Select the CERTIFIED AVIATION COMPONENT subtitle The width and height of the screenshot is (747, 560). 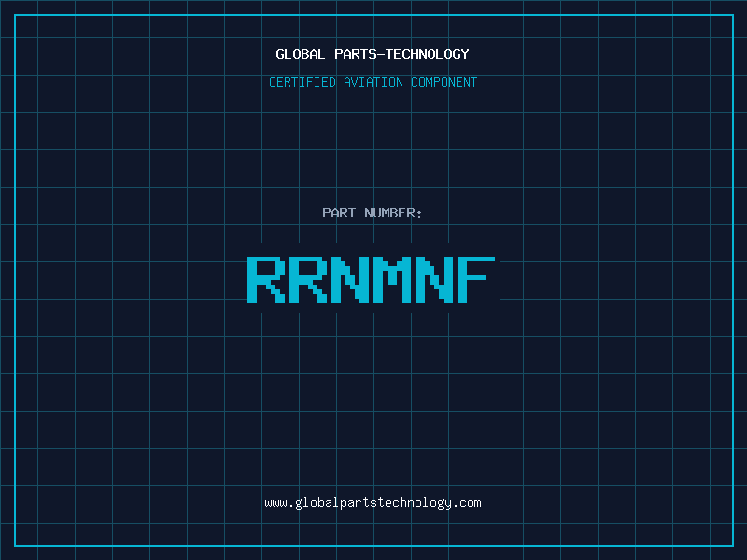click(373, 82)
